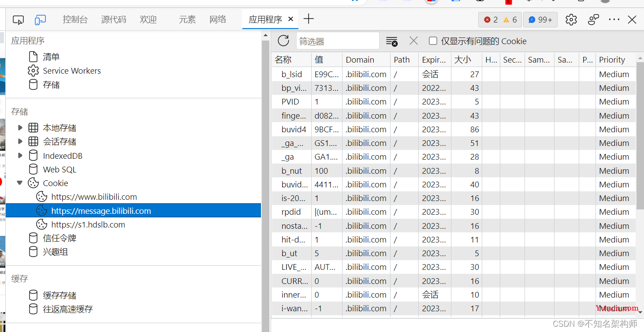Click the warnings count badge showing 6
The height and width of the screenshot is (332, 644).
510,19
